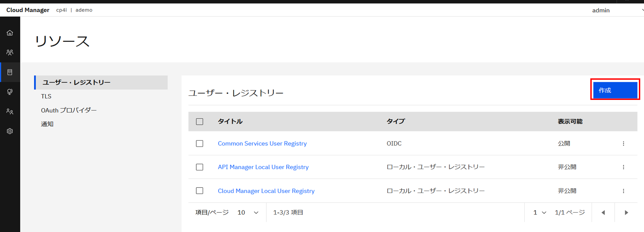Open the page number dropdown
Viewport: 644px width, 232px height.
(x=540, y=212)
